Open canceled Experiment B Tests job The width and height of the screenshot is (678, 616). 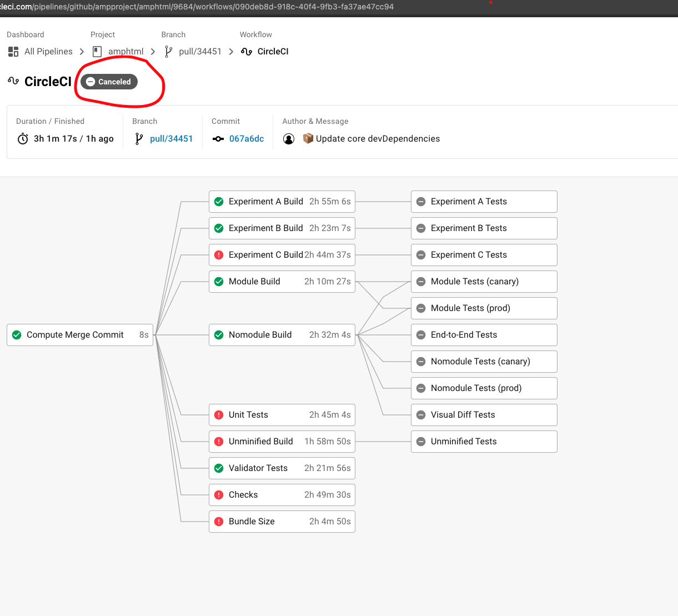[x=484, y=228]
